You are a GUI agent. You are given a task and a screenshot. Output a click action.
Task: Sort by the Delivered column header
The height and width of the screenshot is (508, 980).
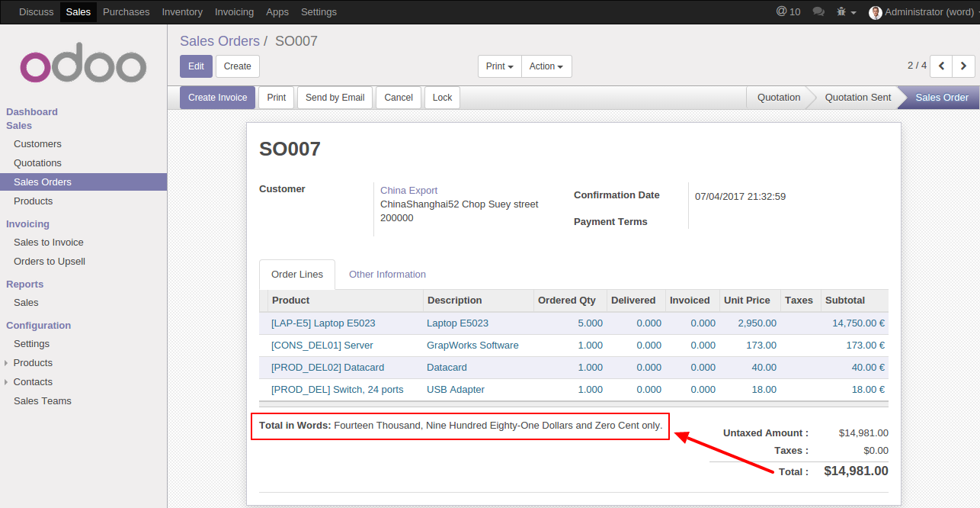coord(636,301)
